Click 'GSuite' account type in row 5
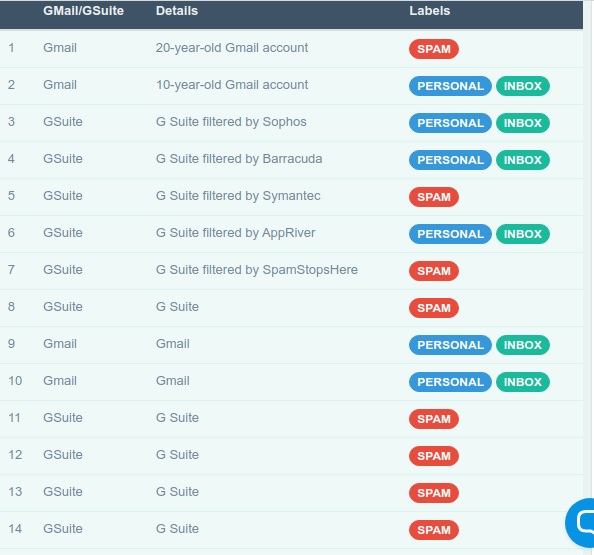 click(63, 196)
